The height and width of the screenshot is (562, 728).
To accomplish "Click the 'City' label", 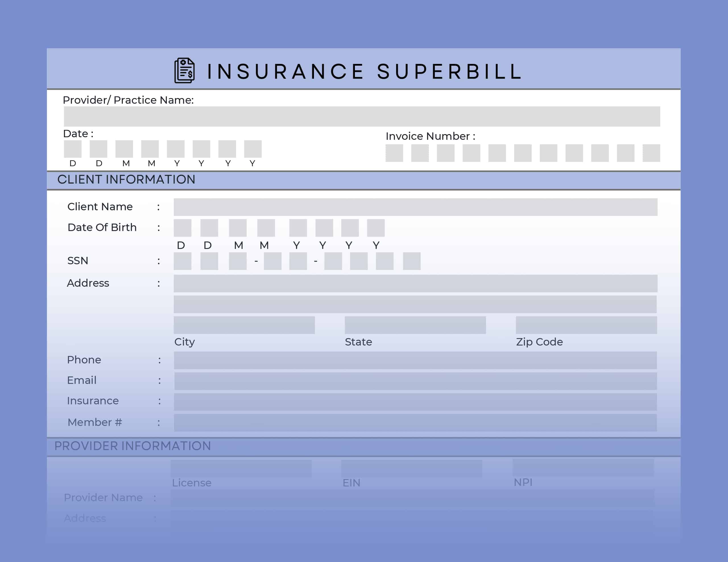I will pos(184,342).
